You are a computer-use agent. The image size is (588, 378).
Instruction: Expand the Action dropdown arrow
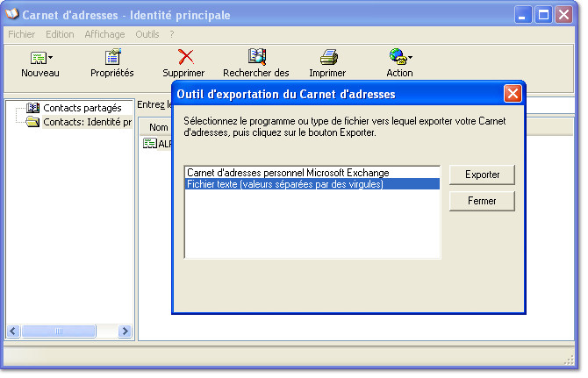point(410,57)
